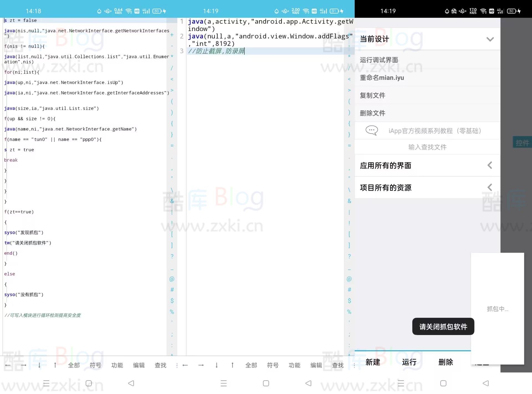Expand the 当前设计 dropdown chevron

490,39
